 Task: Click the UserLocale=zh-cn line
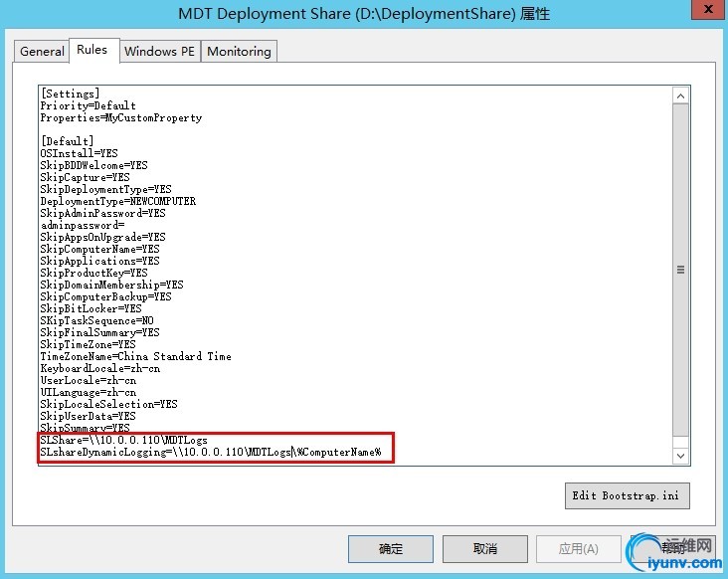pos(89,381)
